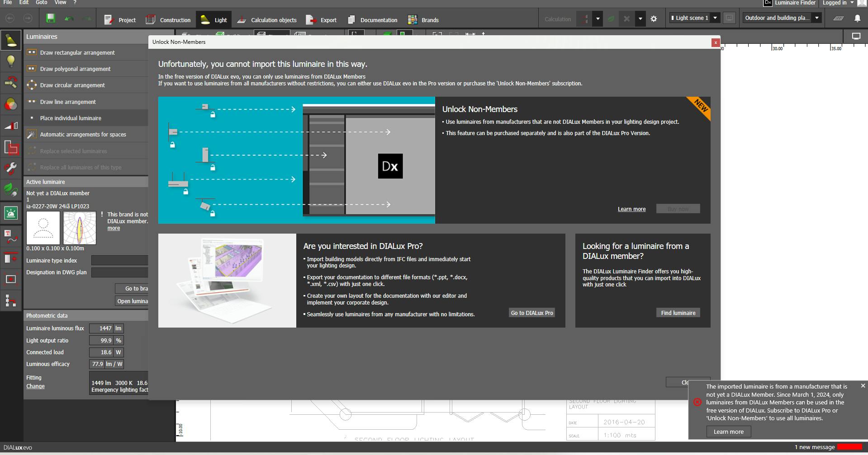868x455 pixels.
Task: Switch to the Export tab
Action: (x=321, y=20)
